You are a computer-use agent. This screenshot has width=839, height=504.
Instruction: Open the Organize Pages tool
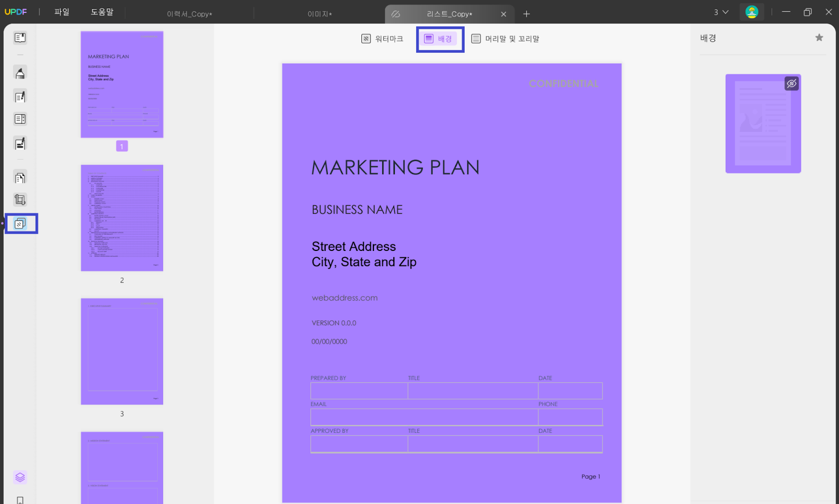[x=20, y=178]
